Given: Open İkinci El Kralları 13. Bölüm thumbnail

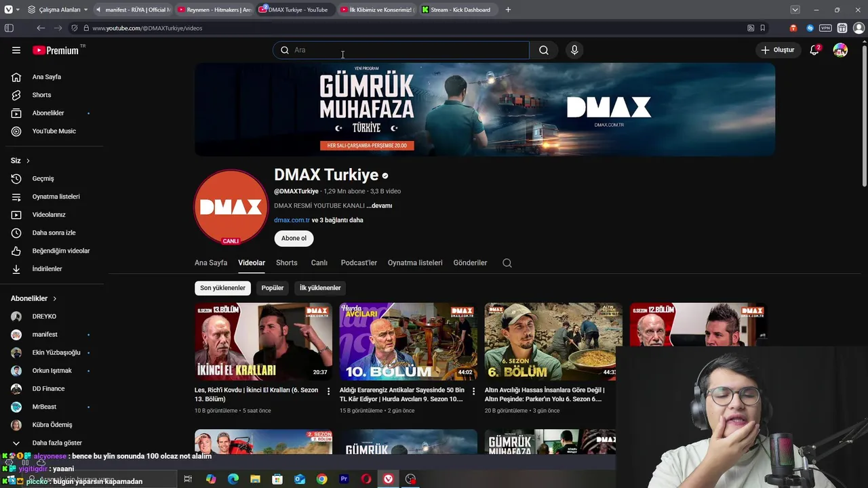Looking at the screenshot, I should [263, 342].
